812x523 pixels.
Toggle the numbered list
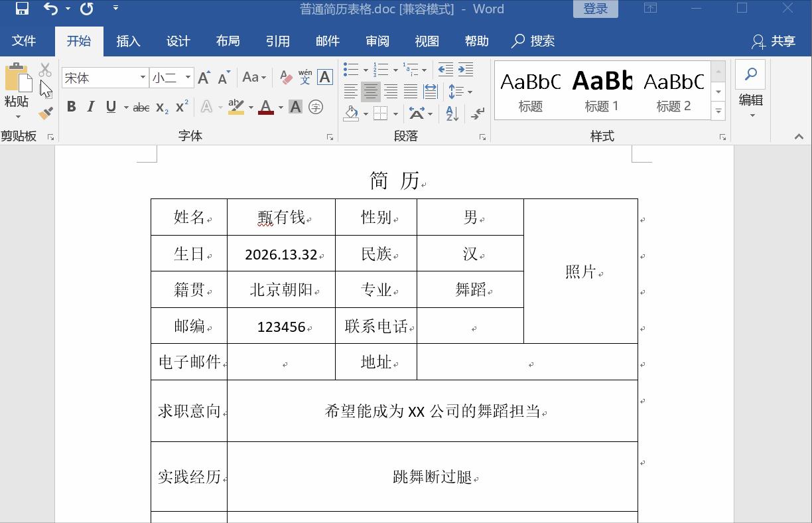[x=379, y=69]
